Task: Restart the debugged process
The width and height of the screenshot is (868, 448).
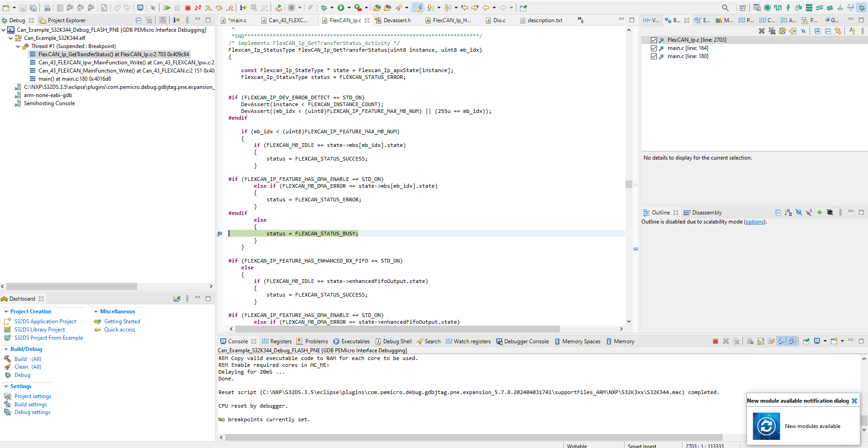Action: click(x=278, y=8)
